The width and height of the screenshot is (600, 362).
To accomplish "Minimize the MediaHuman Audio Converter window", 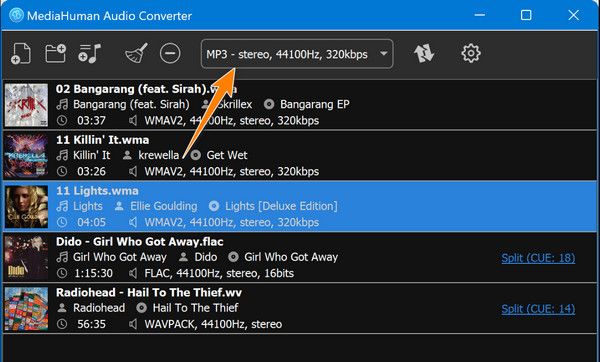I will tap(479, 15).
